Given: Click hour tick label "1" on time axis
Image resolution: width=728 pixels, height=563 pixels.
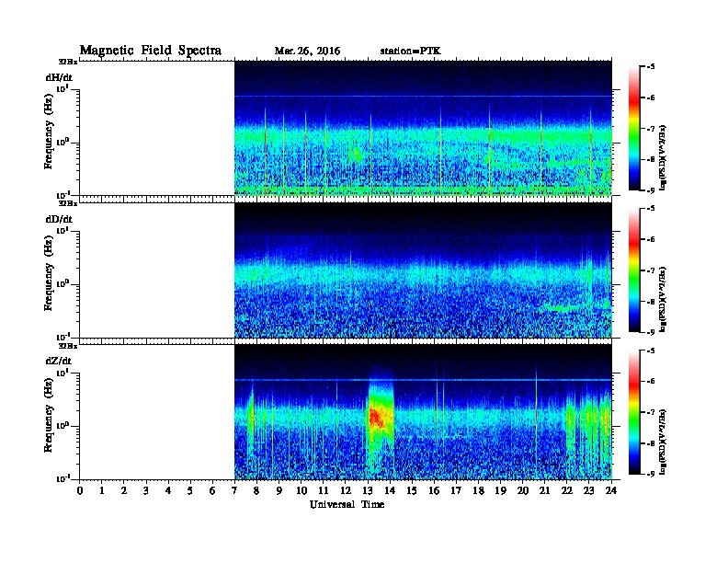Looking at the screenshot, I should pyautogui.click(x=102, y=491).
